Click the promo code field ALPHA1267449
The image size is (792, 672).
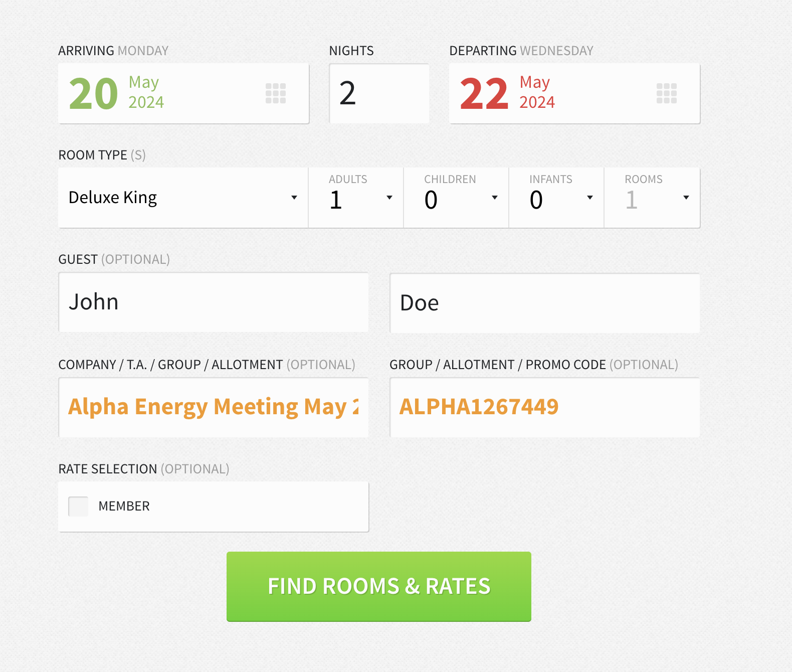(x=544, y=407)
